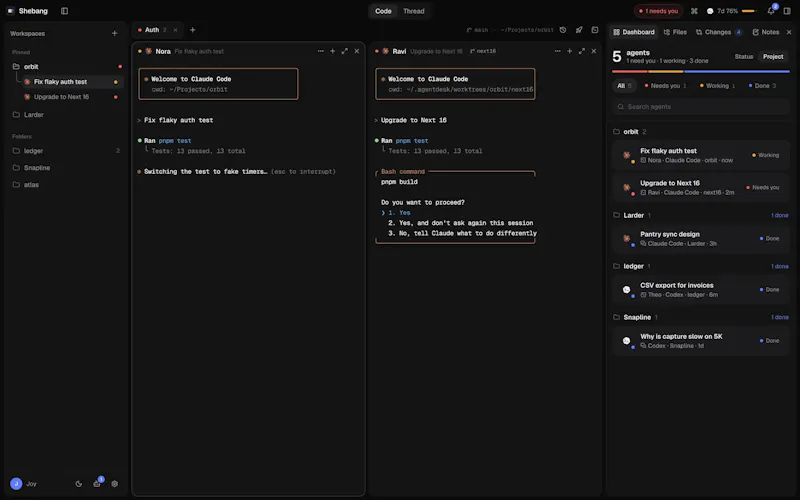This screenshot has width=800, height=500.
Task: Open the Larder workspace in sidebar
Action: click(66, 115)
